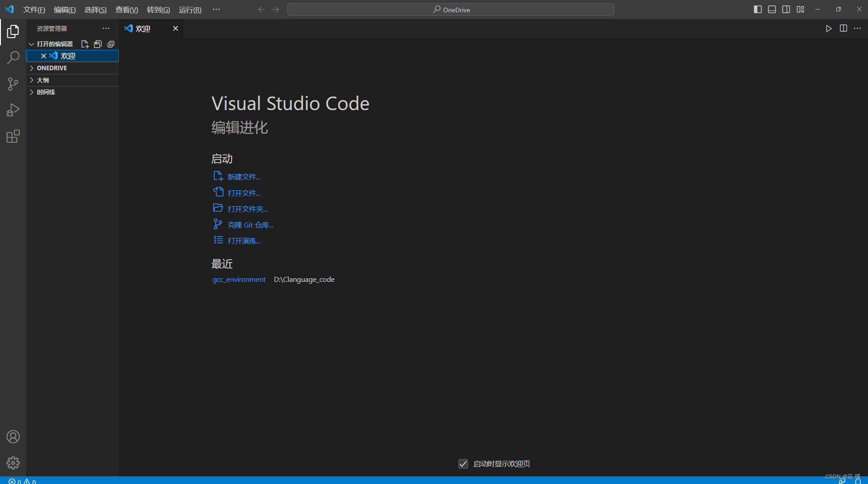Viewport: 868px width, 484px height.
Task: Click the split editor right icon
Action: (843, 29)
